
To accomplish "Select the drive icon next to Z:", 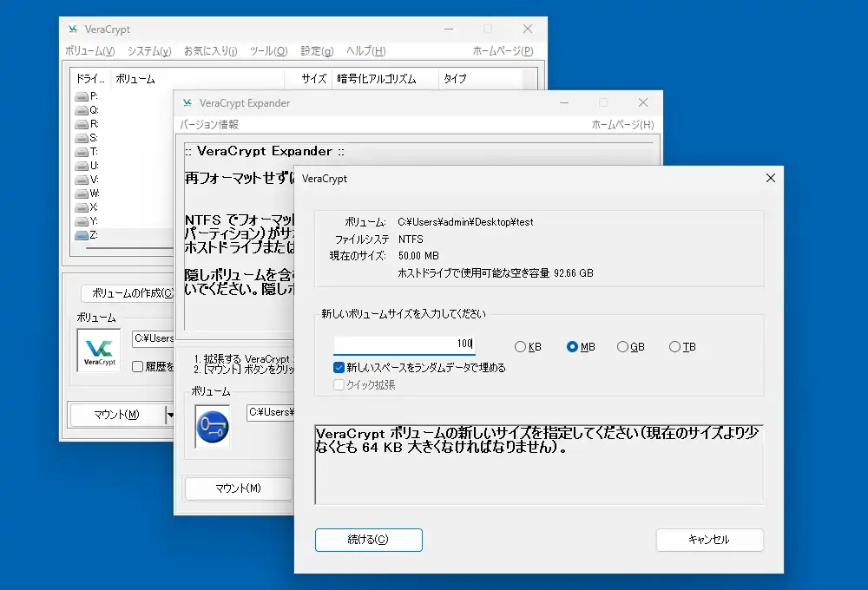I will click(x=83, y=235).
